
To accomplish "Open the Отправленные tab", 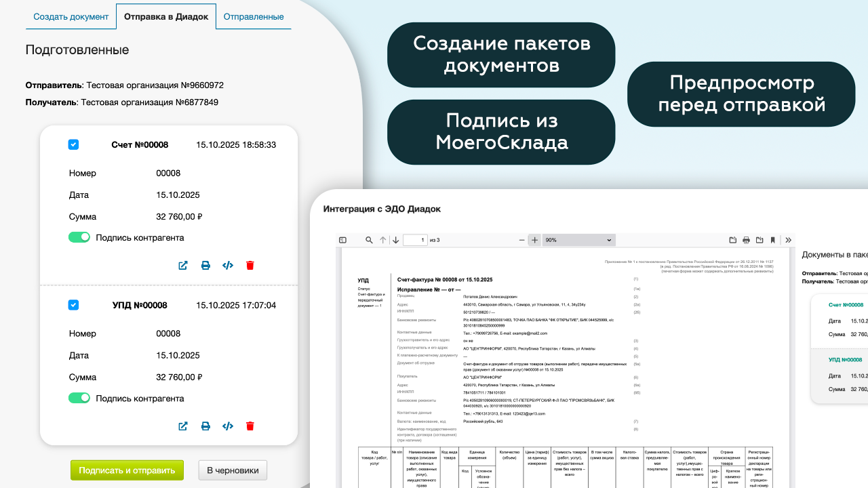I will tap(254, 16).
